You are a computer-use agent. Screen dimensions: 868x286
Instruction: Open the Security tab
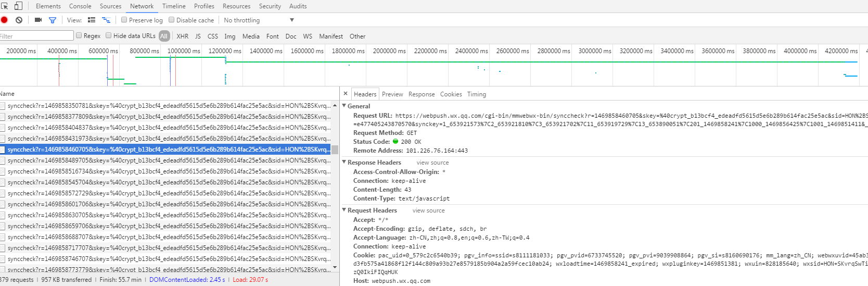[270, 6]
